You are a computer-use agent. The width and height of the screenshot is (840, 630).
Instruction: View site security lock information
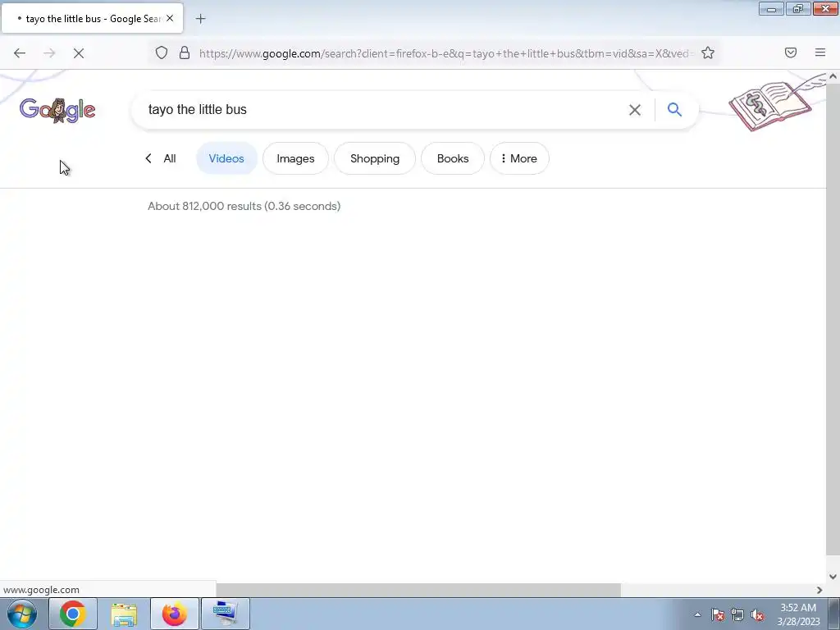(x=185, y=52)
